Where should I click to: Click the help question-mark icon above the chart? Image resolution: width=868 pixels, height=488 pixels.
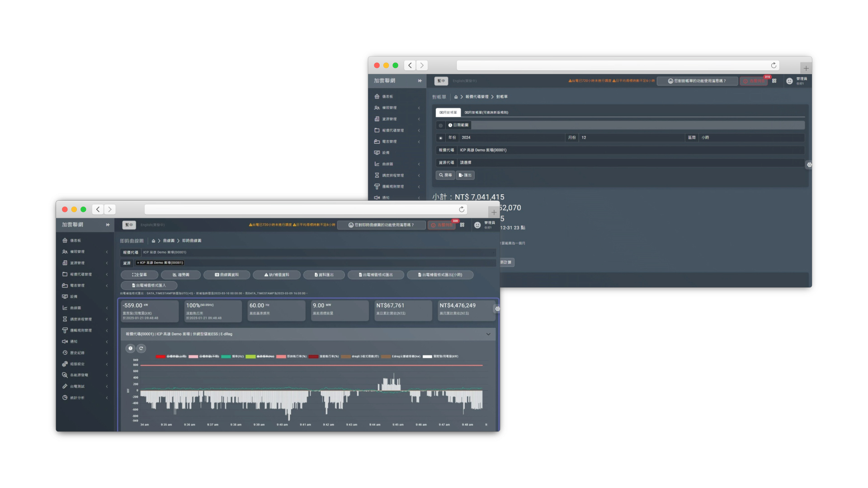130,348
